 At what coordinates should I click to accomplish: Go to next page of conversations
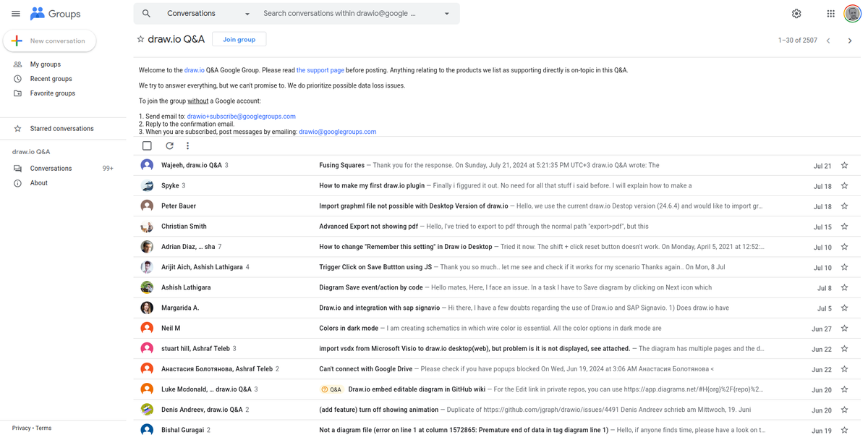(850, 41)
